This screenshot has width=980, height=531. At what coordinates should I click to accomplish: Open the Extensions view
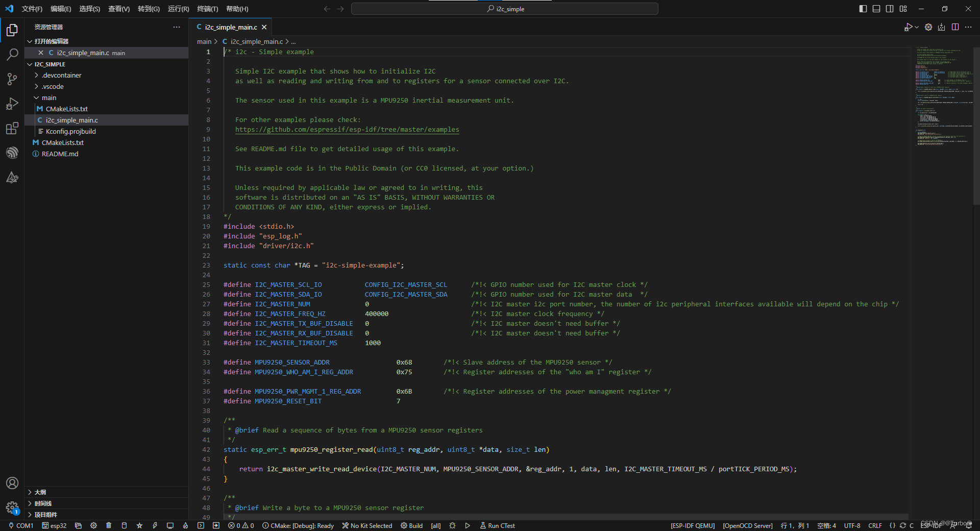[x=12, y=128]
